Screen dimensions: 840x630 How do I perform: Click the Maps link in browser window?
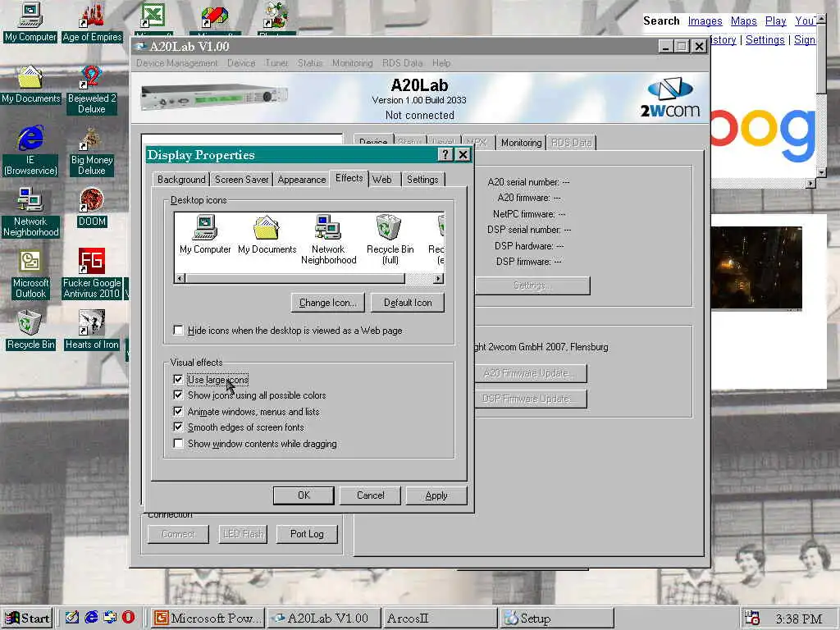[743, 21]
